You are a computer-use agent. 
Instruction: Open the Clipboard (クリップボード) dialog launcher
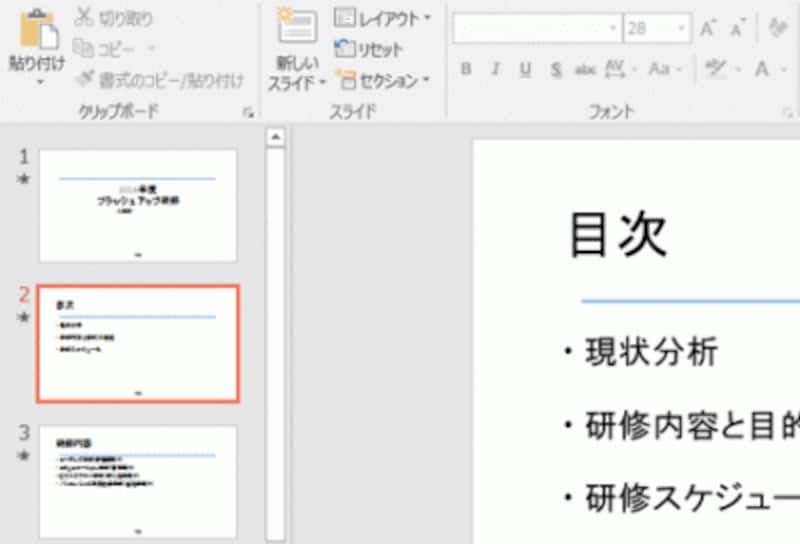pyautogui.click(x=248, y=113)
